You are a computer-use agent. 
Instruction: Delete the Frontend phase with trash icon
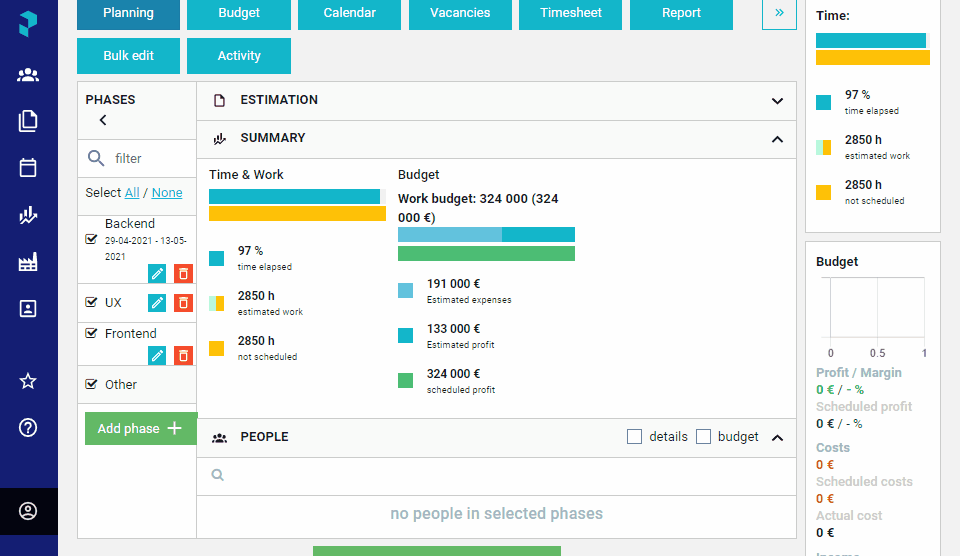tap(183, 355)
